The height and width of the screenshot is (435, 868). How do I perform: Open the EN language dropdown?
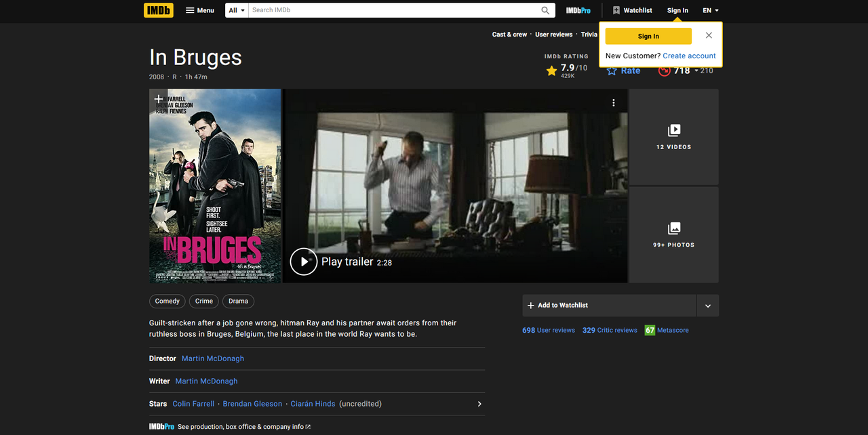(x=711, y=10)
